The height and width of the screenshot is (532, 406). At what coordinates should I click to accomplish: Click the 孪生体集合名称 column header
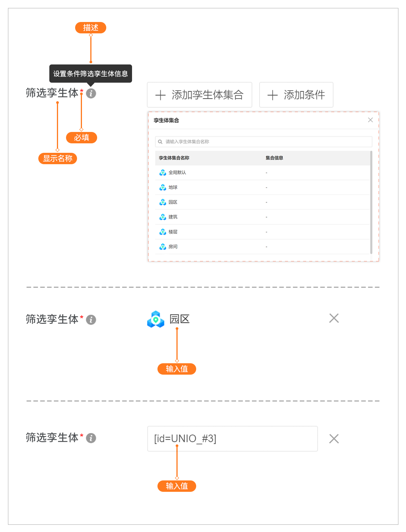(x=174, y=158)
